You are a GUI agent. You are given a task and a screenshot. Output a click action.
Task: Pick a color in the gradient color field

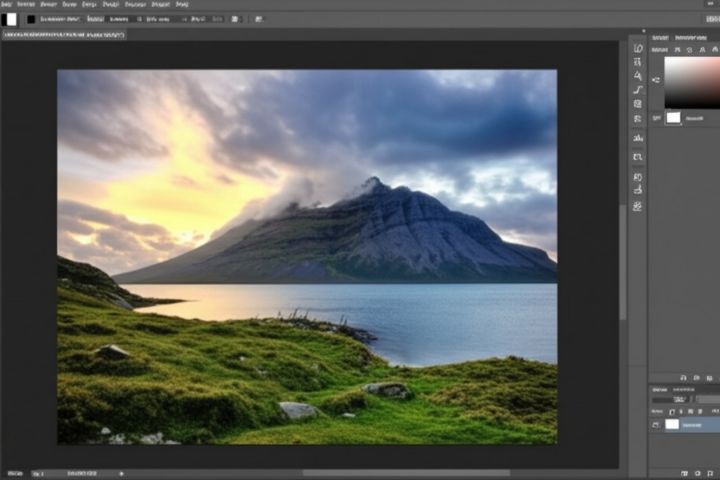[692, 83]
